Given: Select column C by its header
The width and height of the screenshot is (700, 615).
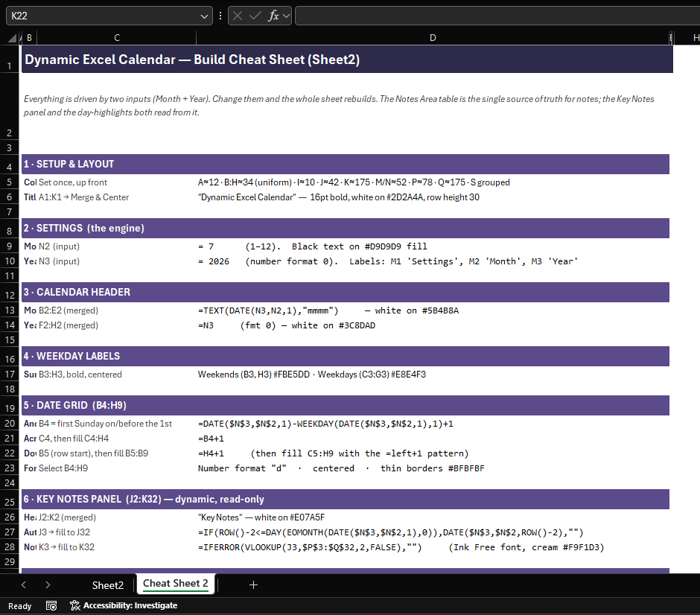Looking at the screenshot, I should click(x=116, y=38).
